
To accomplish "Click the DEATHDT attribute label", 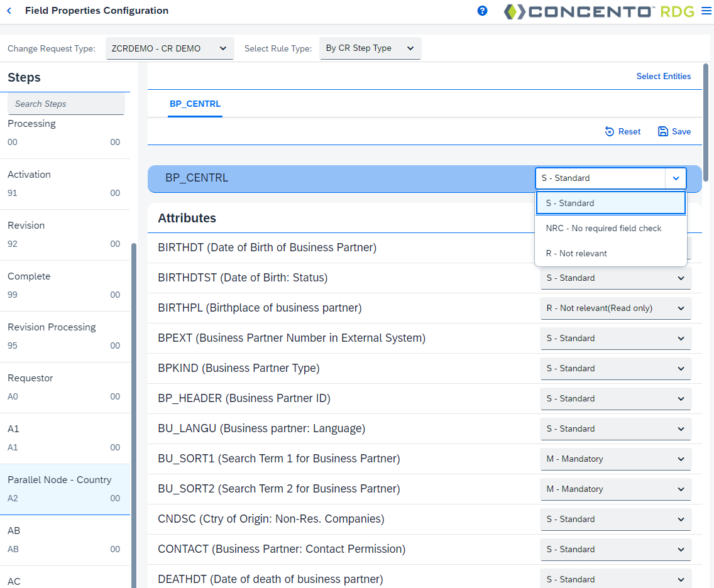I will pyautogui.click(x=270, y=579).
